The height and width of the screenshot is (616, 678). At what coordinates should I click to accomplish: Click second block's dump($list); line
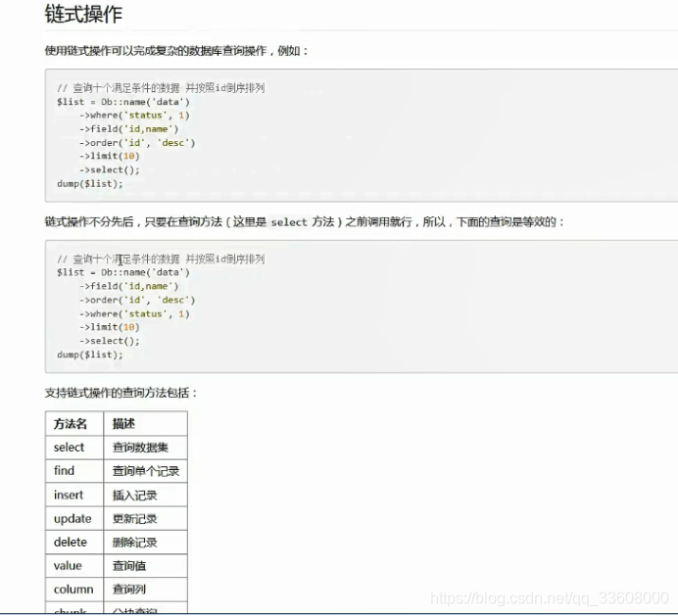tap(90, 355)
